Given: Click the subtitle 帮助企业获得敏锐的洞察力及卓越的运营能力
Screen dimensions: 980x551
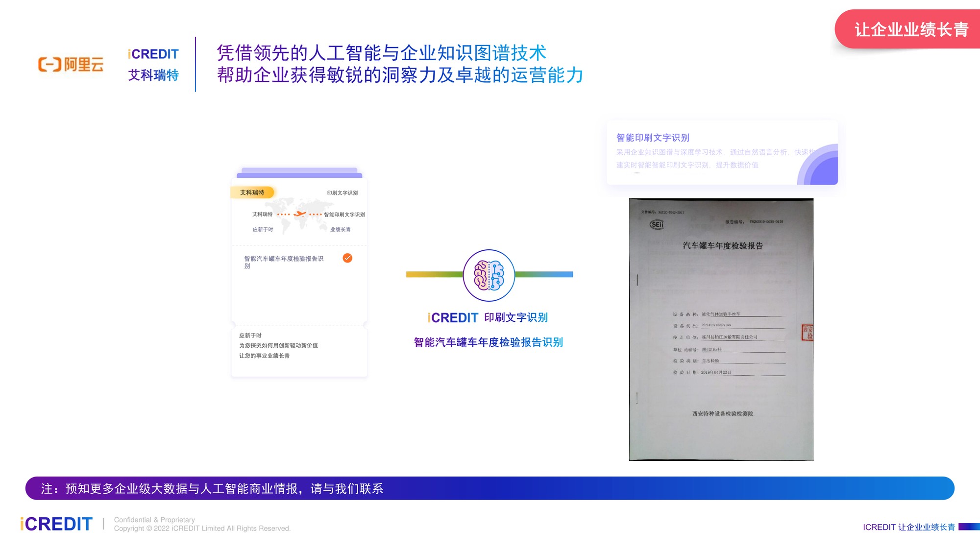Looking at the screenshot, I should pyautogui.click(x=400, y=75).
